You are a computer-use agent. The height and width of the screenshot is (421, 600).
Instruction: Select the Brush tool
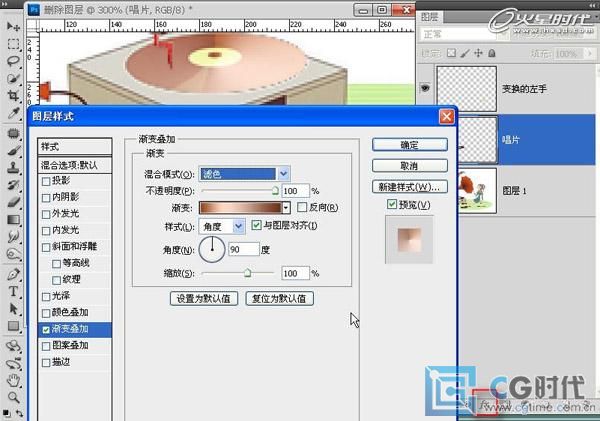point(13,151)
